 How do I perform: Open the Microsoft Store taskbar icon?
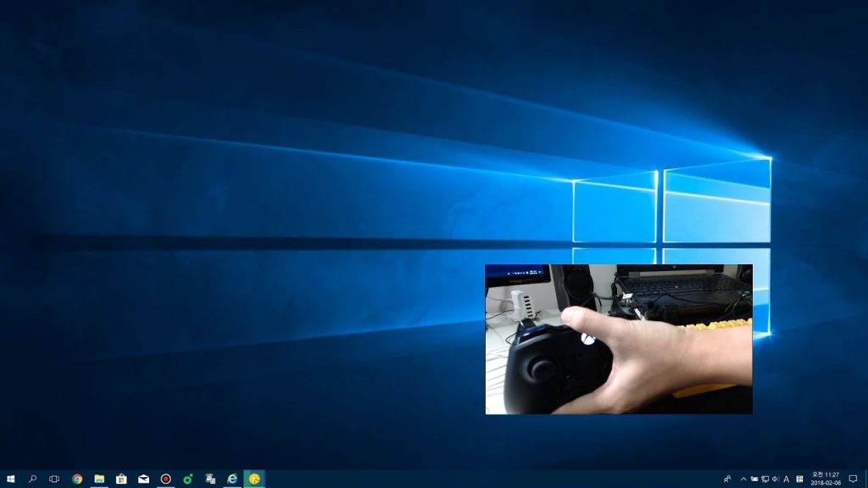coord(121,479)
